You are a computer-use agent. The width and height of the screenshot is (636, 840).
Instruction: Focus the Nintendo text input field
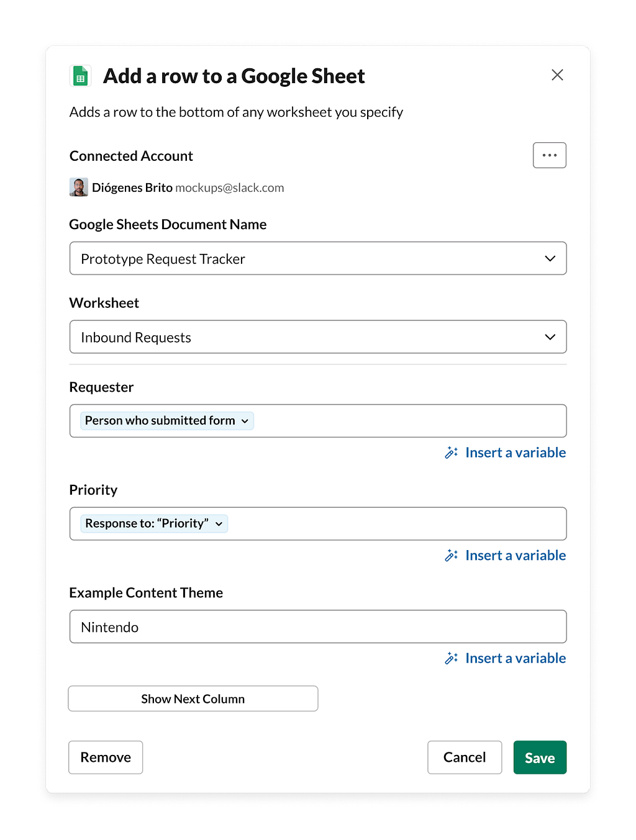(x=318, y=626)
